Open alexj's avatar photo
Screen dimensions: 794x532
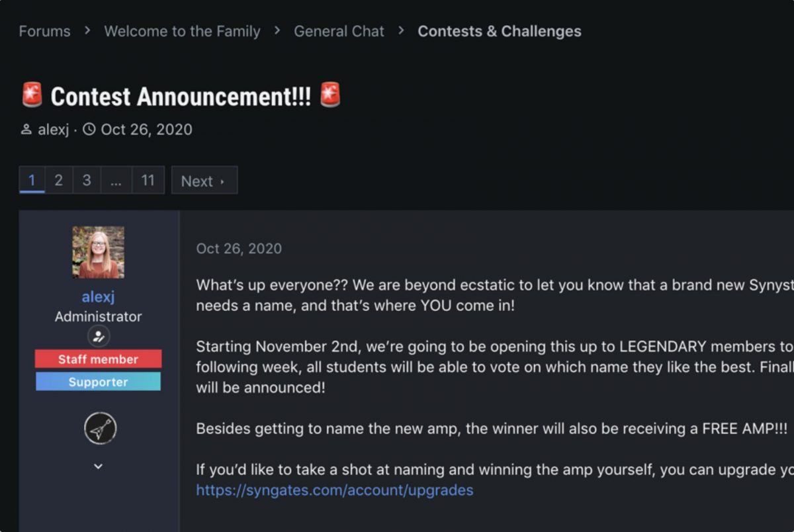[x=99, y=252]
